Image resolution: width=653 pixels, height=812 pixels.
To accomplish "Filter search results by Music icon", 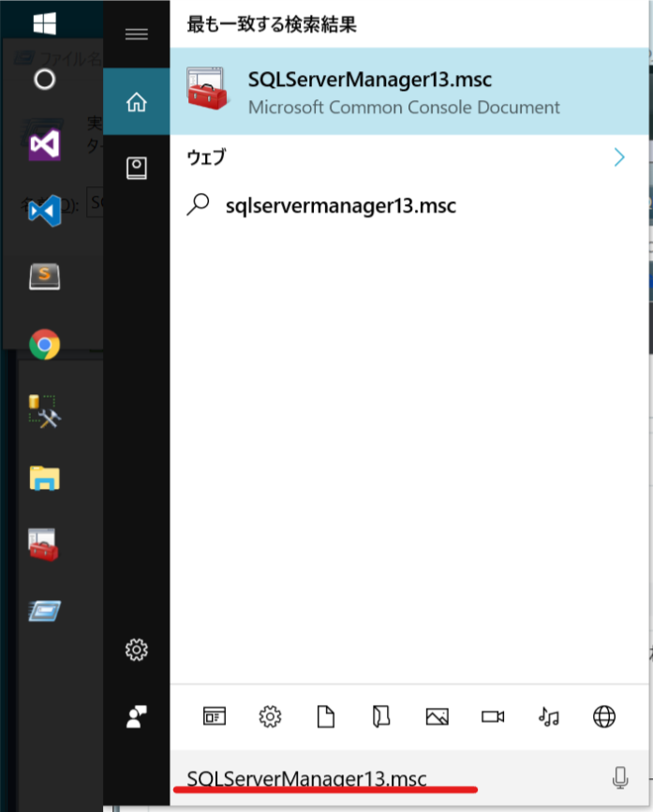I will tap(549, 716).
